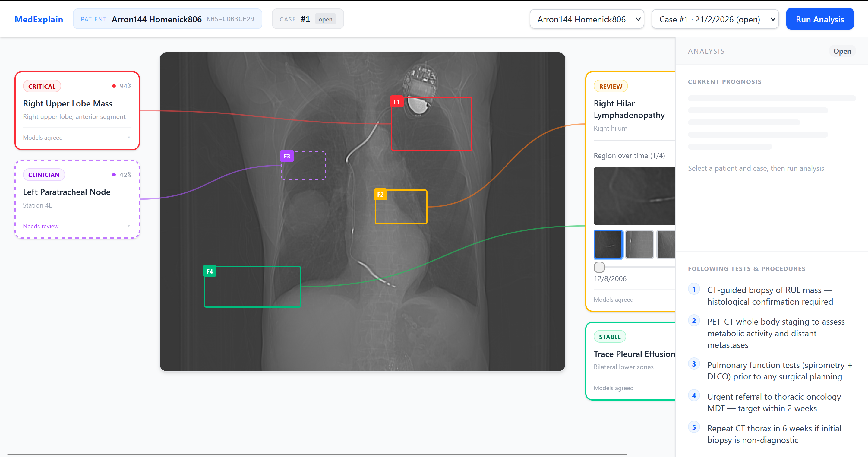The height and width of the screenshot is (457, 868).
Task: Click the green F4 marker badge
Action: [209, 271]
